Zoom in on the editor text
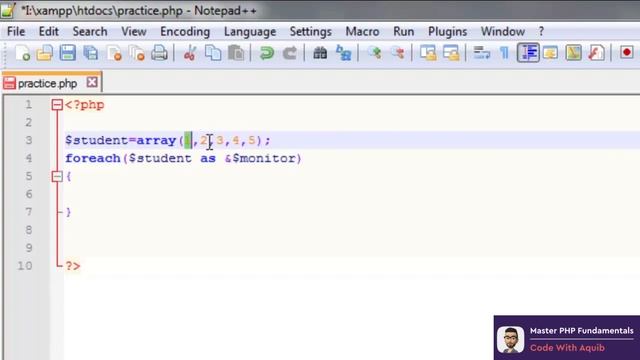This screenshot has height=360, width=640. (374, 53)
